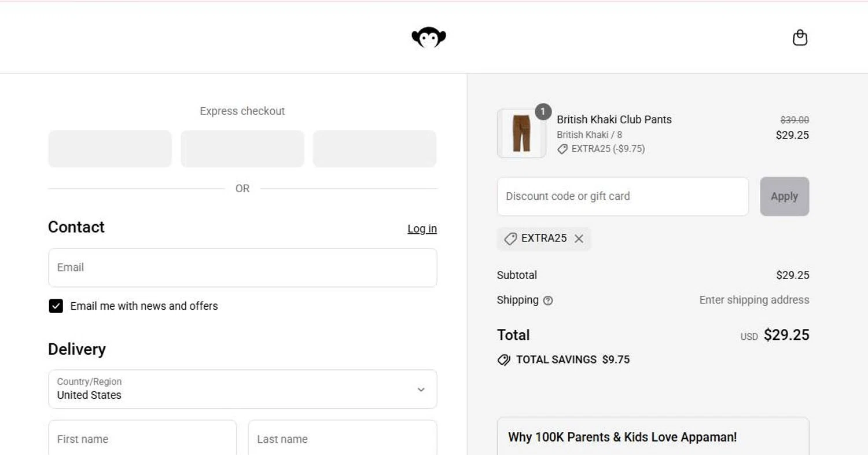This screenshot has height=455, width=868.
Task: Click the Appaman monkey logo
Action: pos(429,38)
